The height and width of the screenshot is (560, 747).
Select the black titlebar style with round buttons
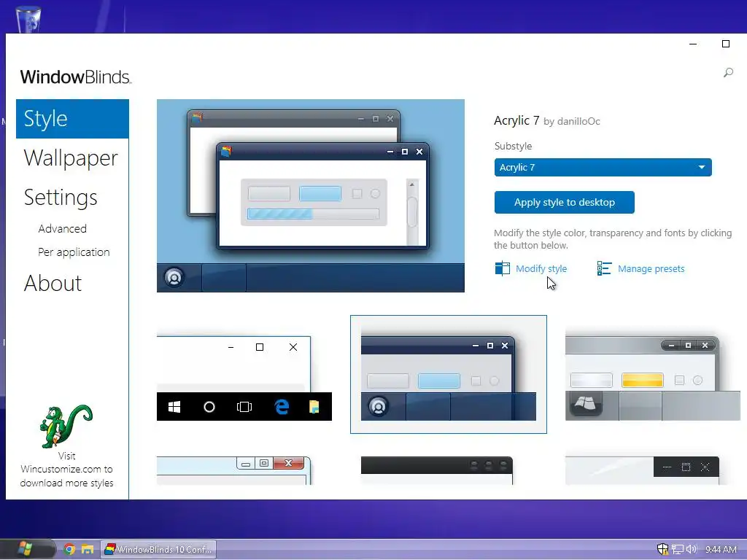436,469
